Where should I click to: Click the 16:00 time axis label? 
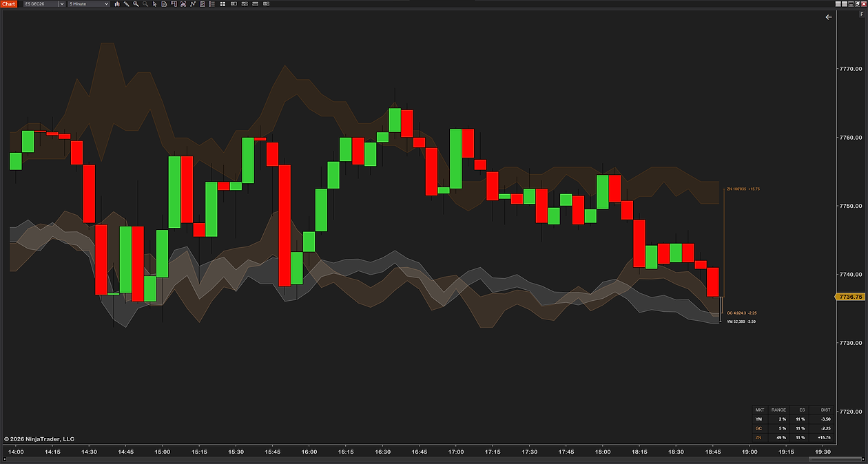[309, 452]
